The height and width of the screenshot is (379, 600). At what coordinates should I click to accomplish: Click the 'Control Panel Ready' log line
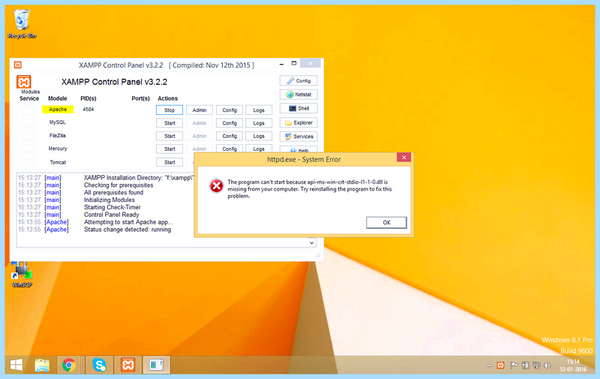[111, 214]
